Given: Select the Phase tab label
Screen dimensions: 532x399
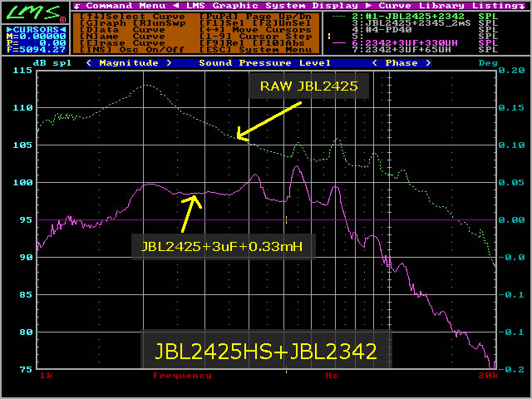Looking at the screenshot, I should click(x=401, y=63).
